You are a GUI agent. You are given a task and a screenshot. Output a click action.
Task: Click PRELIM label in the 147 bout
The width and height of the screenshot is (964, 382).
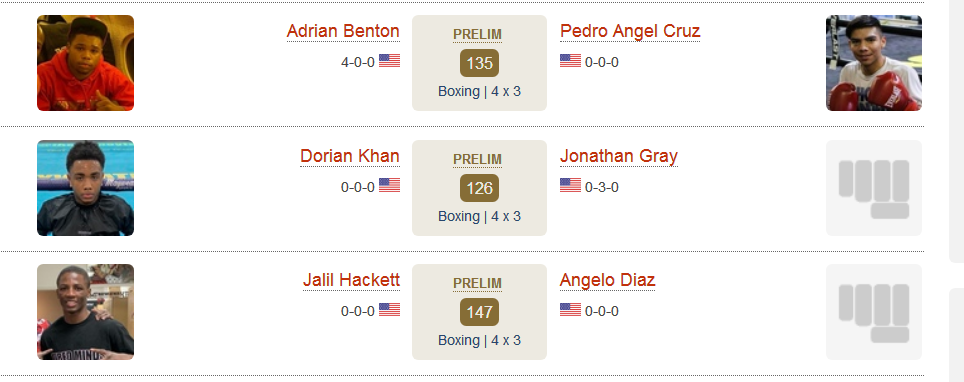point(478,283)
